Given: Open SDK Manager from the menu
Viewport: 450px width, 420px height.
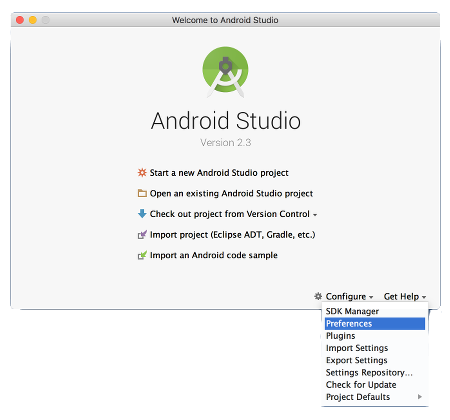Looking at the screenshot, I should coord(375,311).
